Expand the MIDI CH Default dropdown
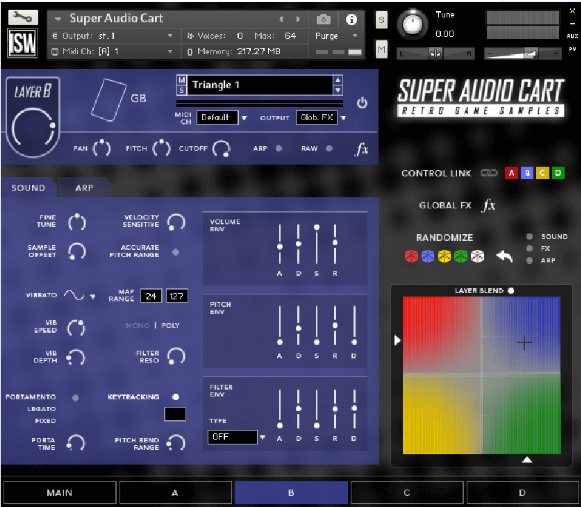Screen dimensions: 581x507 click(x=244, y=118)
